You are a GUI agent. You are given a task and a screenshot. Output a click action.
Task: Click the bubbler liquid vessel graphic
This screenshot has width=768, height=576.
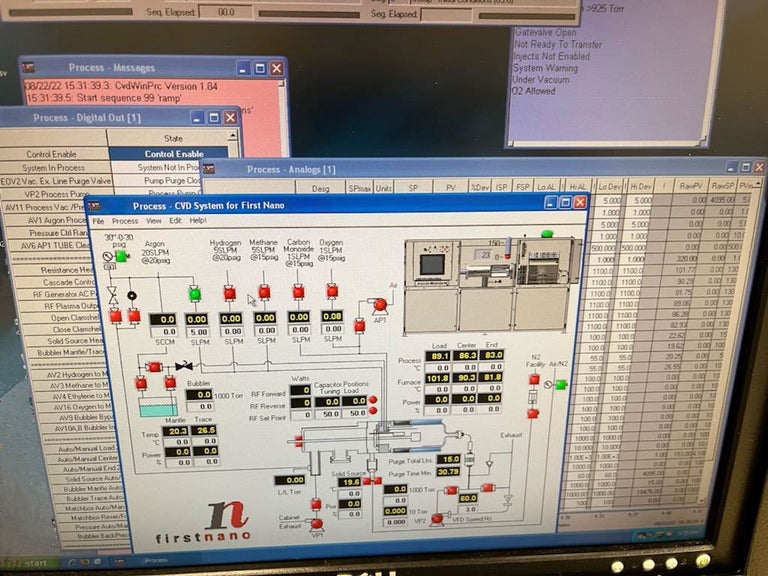(158, 407)
